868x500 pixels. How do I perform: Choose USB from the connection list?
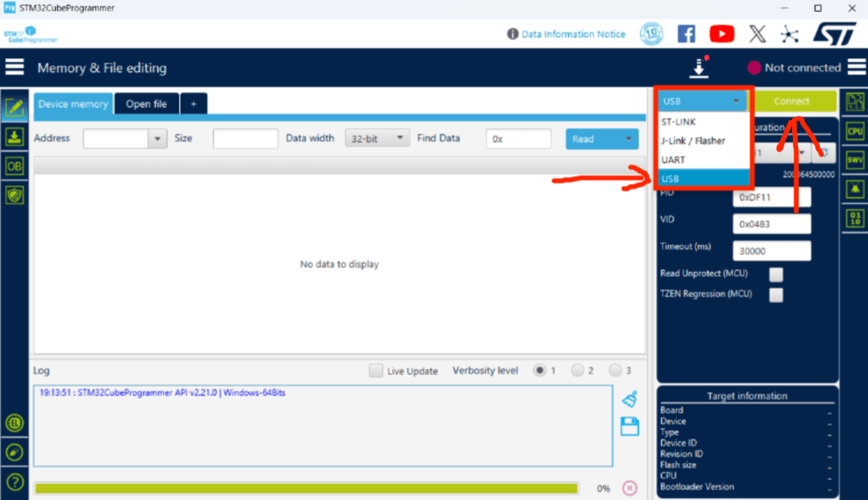[703, 178]
